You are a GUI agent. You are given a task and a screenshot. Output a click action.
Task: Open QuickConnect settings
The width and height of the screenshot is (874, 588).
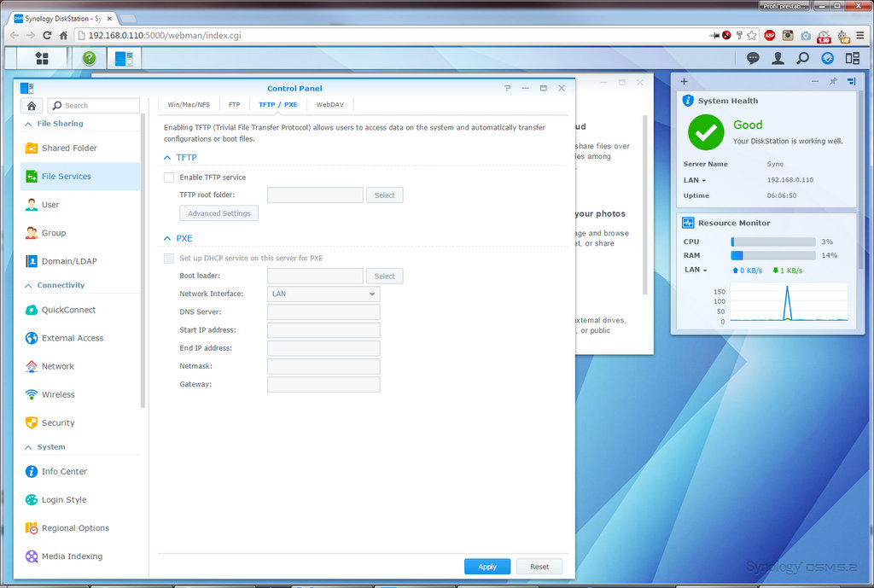[x=80, y=310]
